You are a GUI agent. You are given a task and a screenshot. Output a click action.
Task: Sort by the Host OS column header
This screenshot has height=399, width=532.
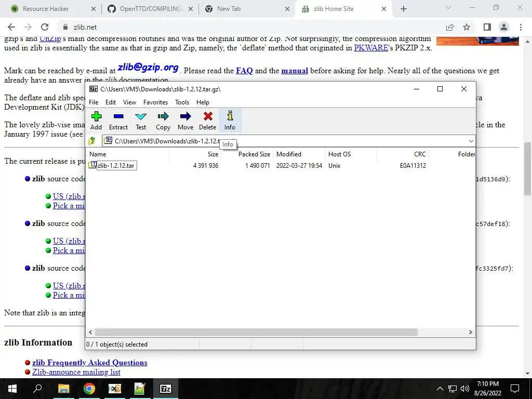click(x=351, y=154)
